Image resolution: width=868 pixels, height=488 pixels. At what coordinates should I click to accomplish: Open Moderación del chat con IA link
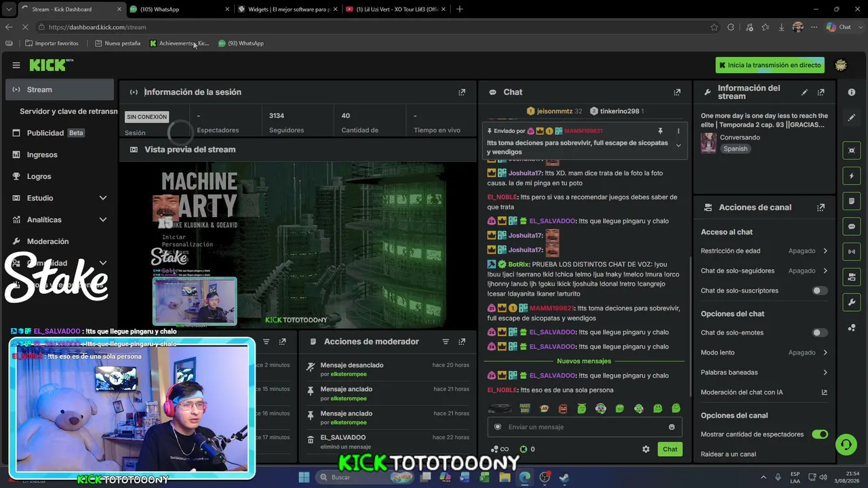[764, 392]
